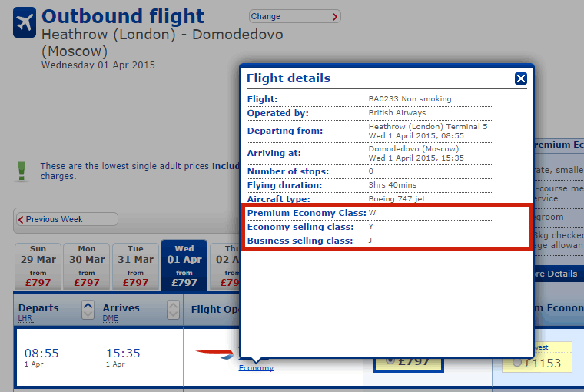Click the LHR airport code link
The image size is (584, 392).
[x=25, y=318]
